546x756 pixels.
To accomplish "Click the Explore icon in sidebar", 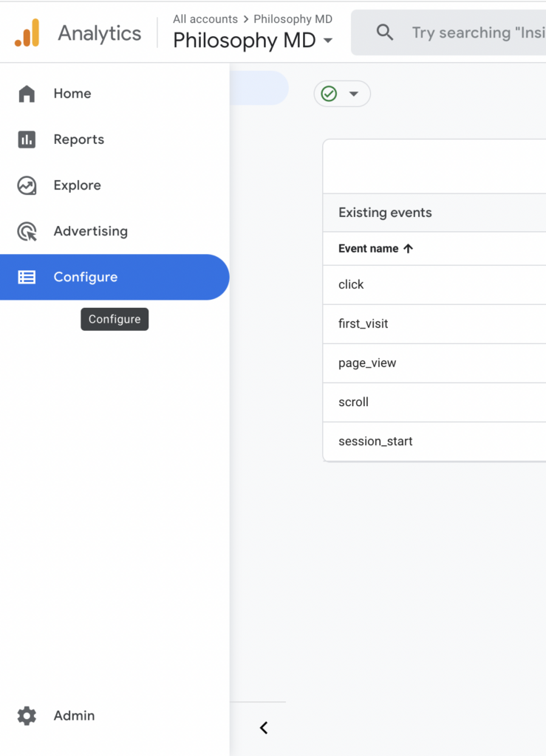I will pos(27,185).
